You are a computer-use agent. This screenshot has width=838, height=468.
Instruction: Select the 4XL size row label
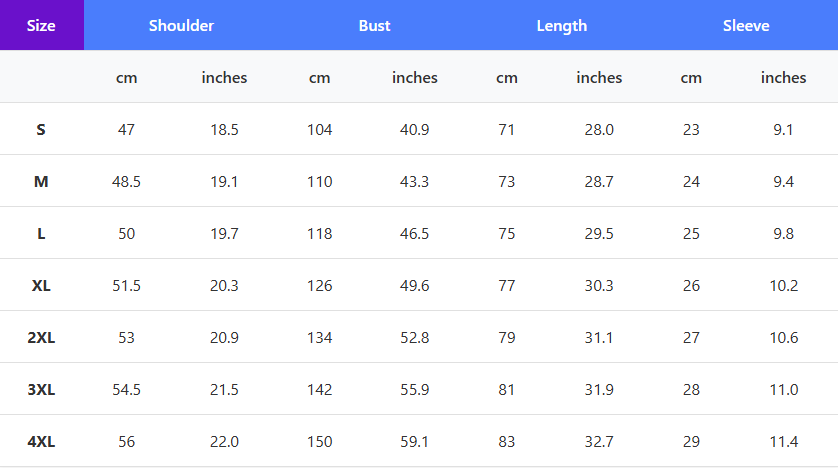[x=41, y=441]
